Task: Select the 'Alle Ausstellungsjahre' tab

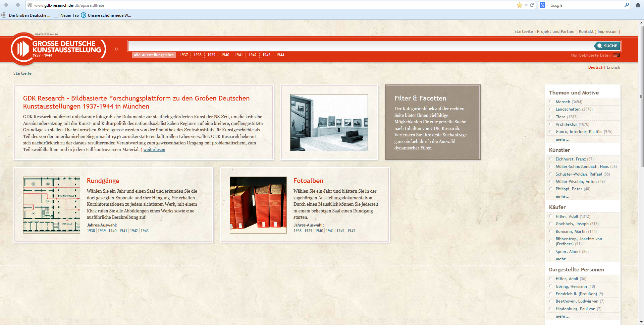Action: (x=154, y=55)
